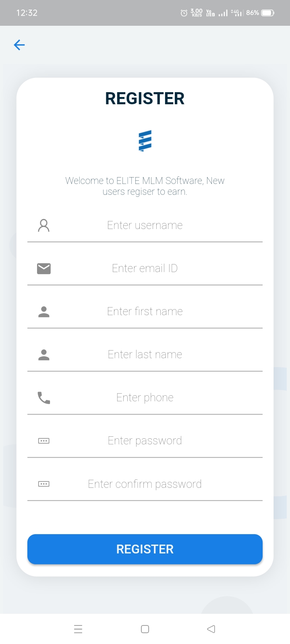The image size is (290, 644).
Task: Tap the password field dots icon
Action: coord(43,441)
